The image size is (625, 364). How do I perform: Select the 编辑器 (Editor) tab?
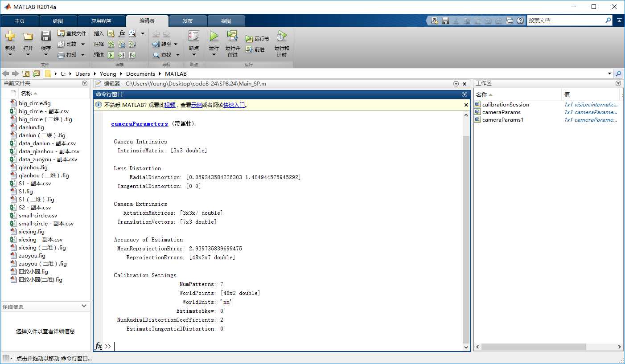tap(147, 21)
